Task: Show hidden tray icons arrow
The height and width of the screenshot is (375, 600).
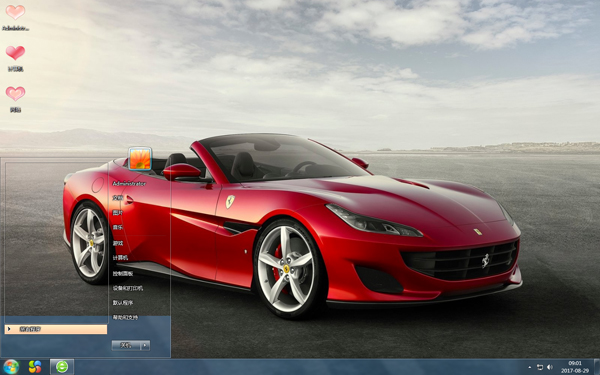Action: click(530, 367)
